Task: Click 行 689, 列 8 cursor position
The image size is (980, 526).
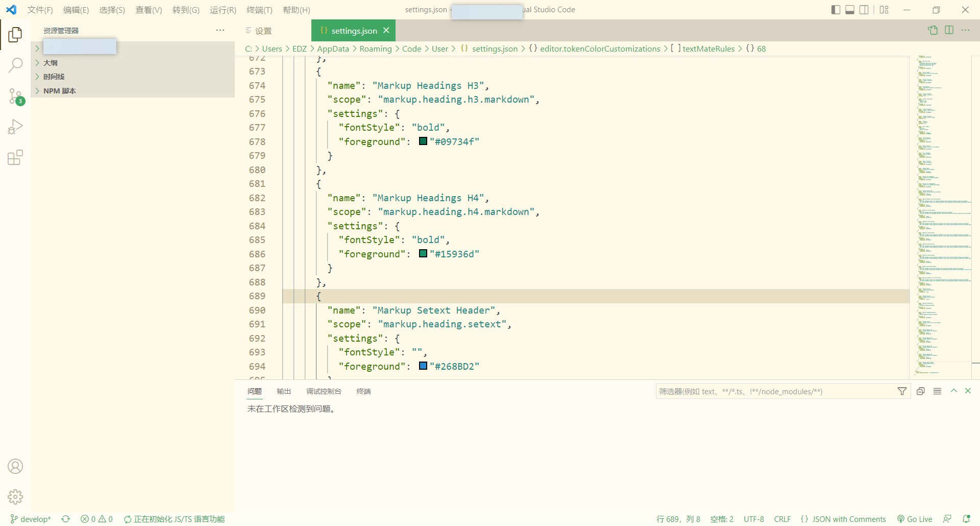Action: coord(678,519)
